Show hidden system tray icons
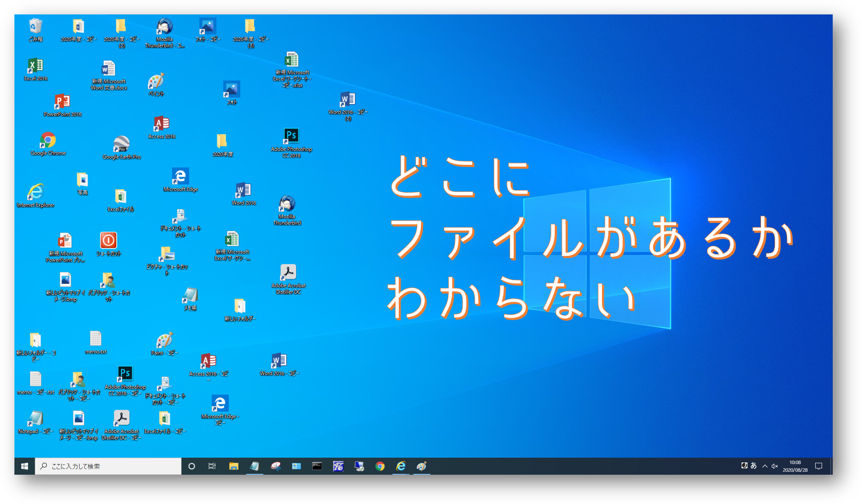 765,466
